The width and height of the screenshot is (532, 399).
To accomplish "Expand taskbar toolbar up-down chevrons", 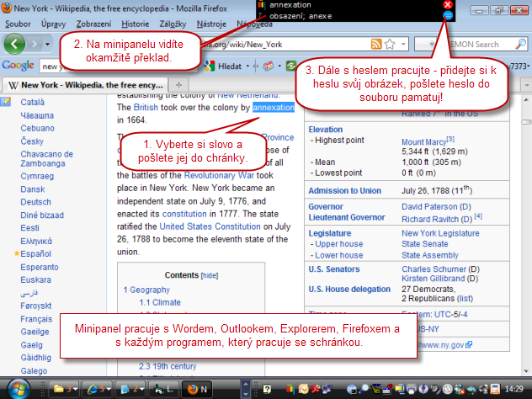I will pos(246,389).
